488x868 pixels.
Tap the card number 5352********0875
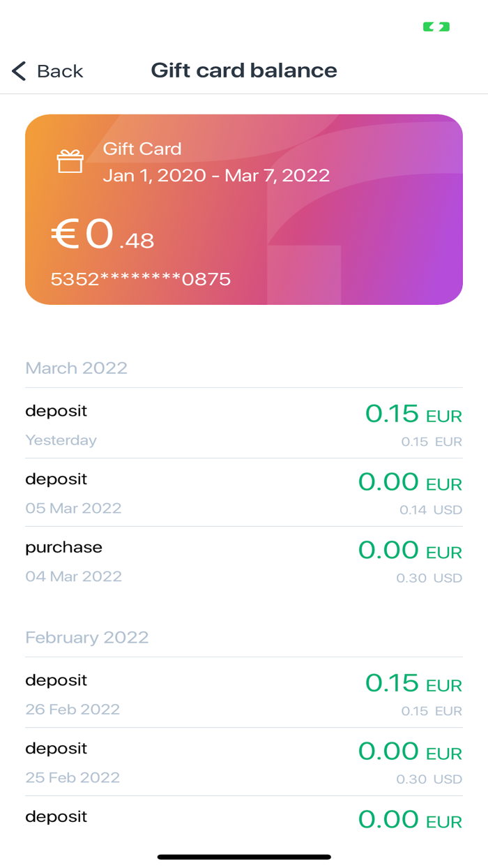pos(141,279)
